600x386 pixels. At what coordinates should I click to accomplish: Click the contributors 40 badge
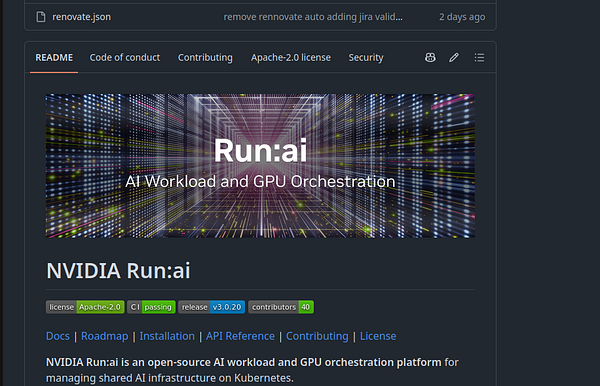pos(281,307)
